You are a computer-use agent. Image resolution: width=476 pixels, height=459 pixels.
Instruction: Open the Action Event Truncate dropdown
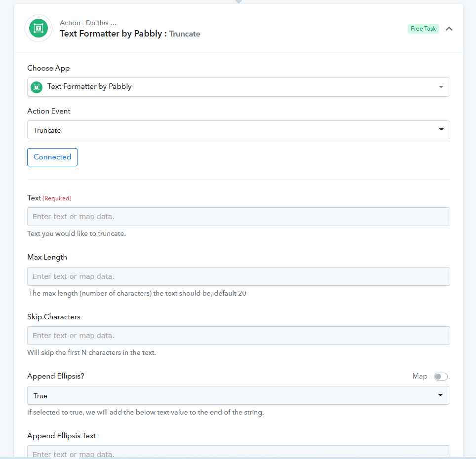[x=238, y=130]
